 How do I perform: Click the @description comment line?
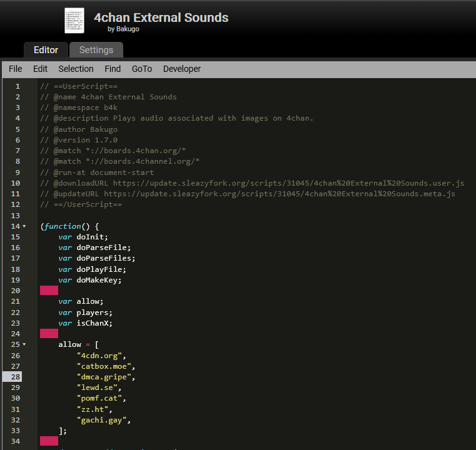(x=176, y=118)
